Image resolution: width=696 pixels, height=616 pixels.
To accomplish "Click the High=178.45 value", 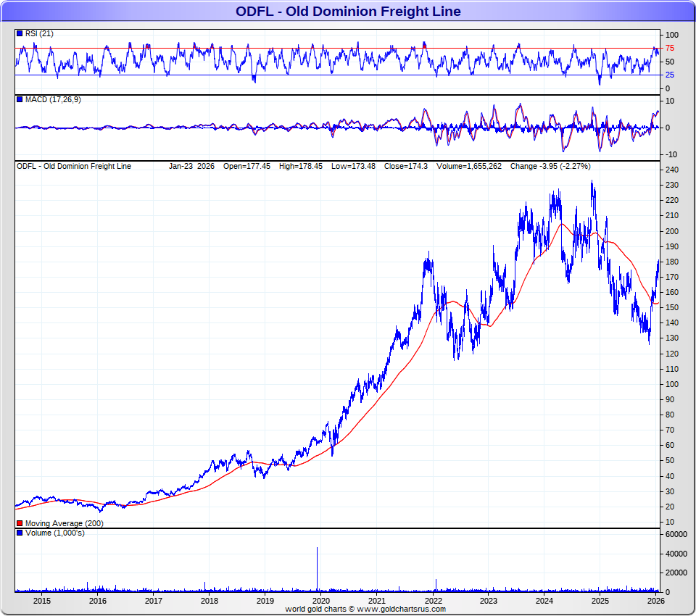I will (300, 166).
